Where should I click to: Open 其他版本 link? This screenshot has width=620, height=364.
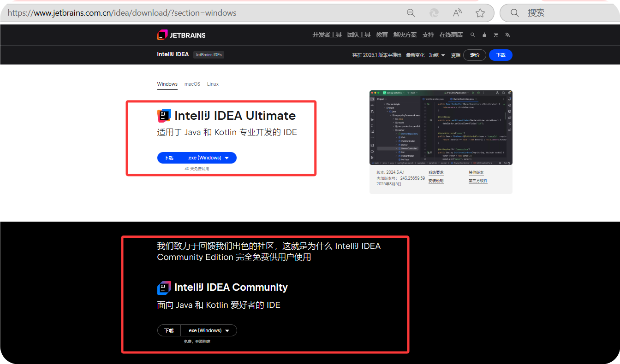pos(476,173)
